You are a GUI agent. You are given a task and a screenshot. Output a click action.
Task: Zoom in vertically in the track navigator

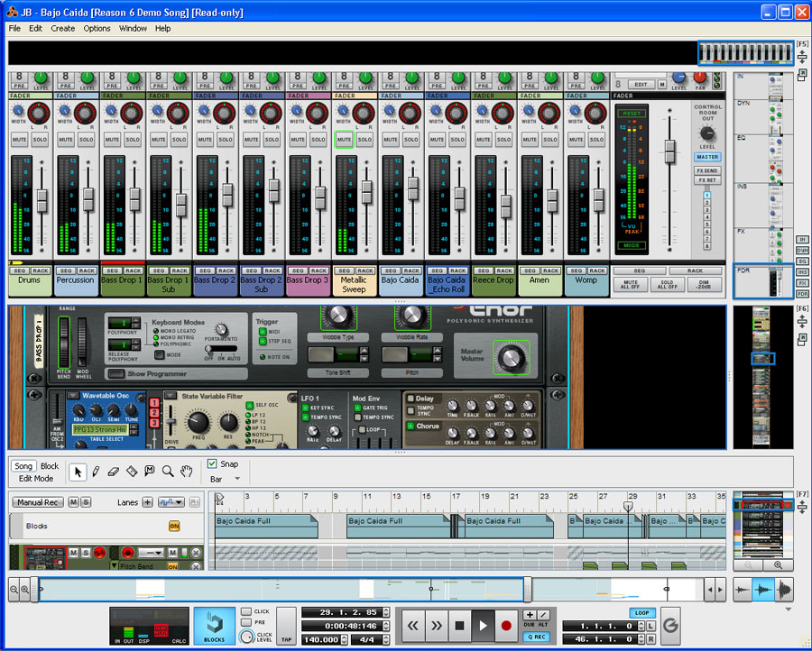pos(778,565)
